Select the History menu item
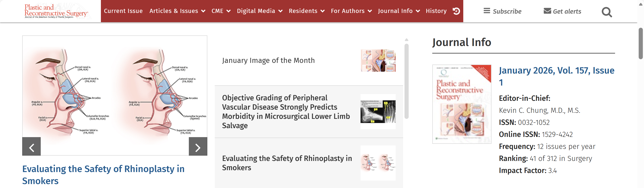644x188 pixels. 436,11
